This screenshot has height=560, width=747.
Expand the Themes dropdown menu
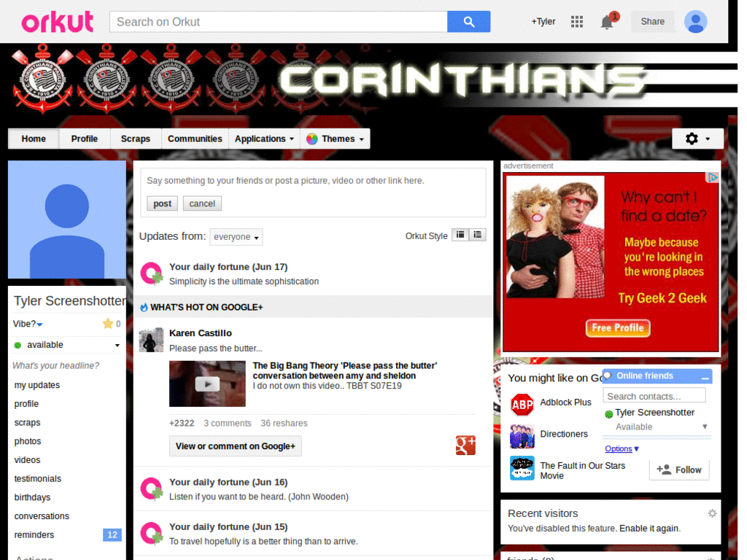click(336, 139)
